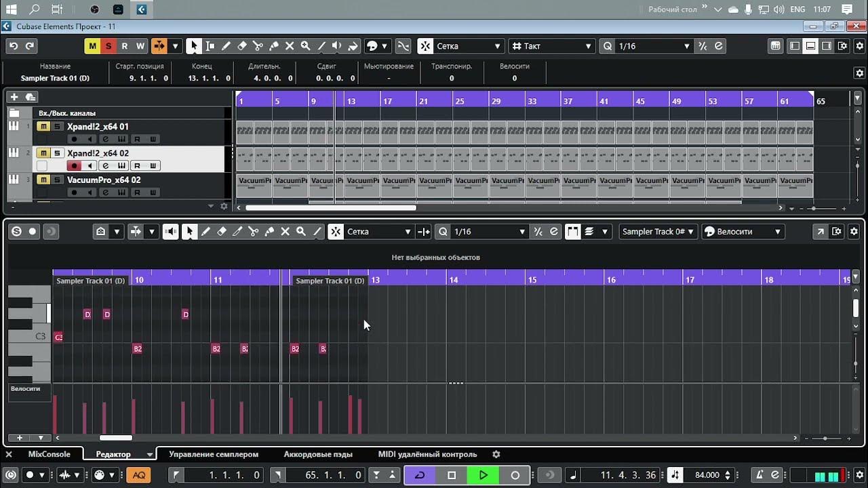The height and width of the screenshot is (488, 868).
Task: Select the Range Selection tool in project toolbar
Action: click(210, 46)
